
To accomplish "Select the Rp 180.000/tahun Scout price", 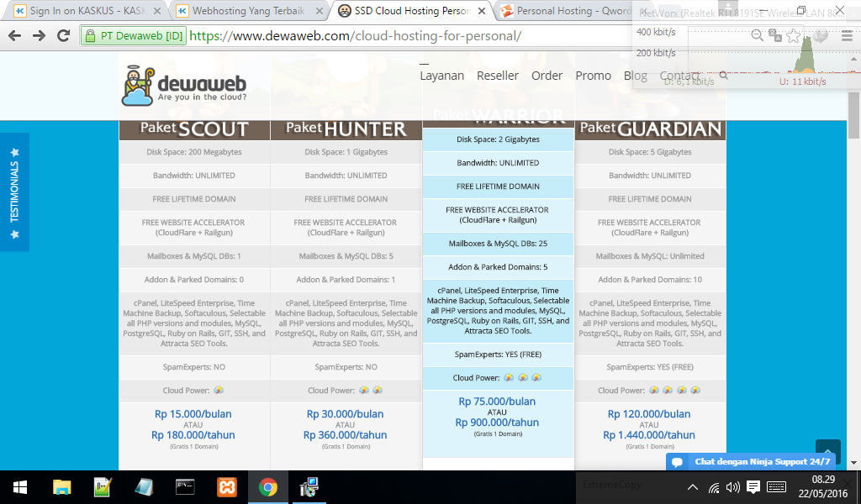I will [x=193, y=435].
